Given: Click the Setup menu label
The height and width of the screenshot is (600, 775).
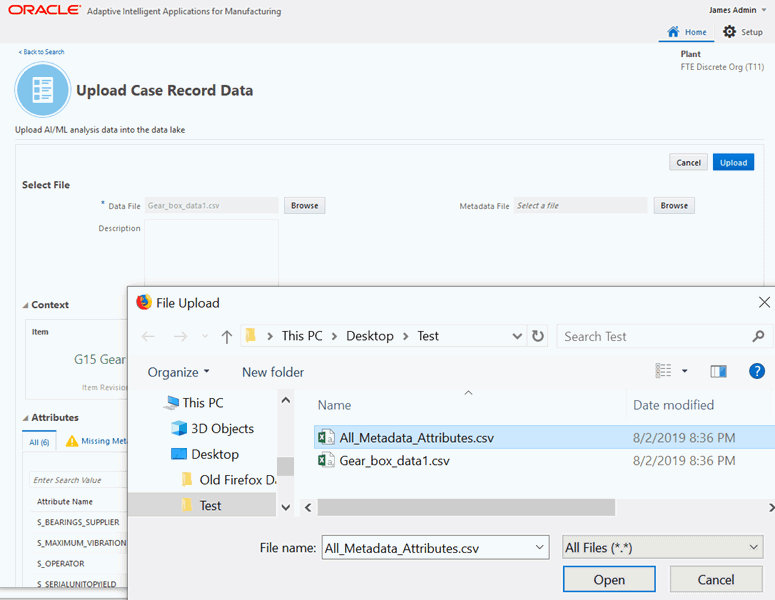Looking at the screenshot, I should [752, 32].
